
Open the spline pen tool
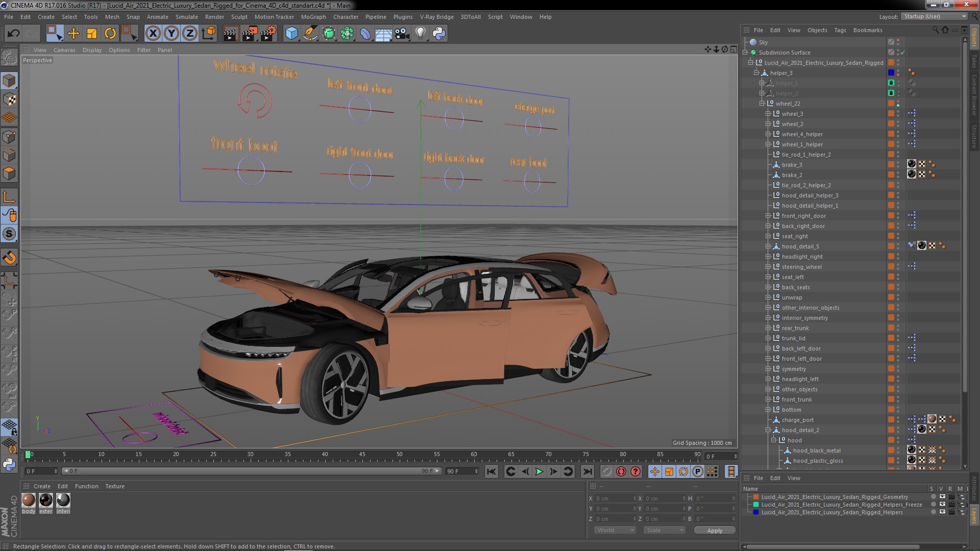tap(310, 34)
